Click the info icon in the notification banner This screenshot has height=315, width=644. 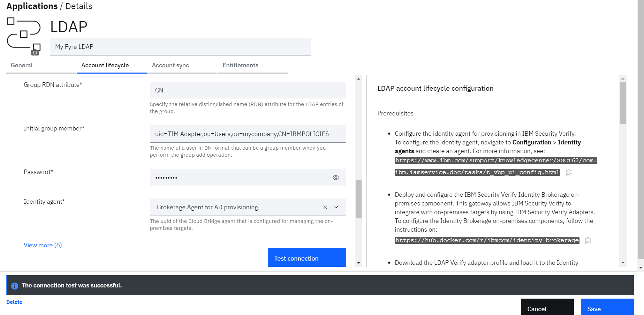tap(15, 286)
